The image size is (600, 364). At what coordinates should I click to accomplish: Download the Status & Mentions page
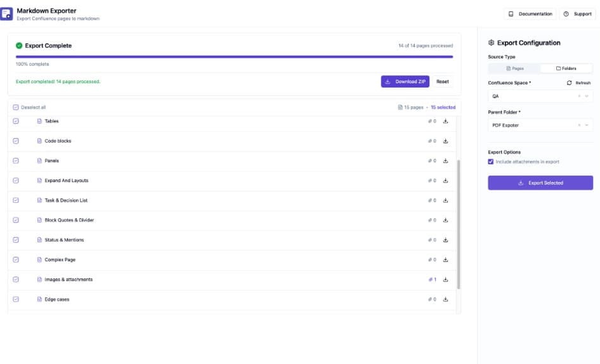(x=445, y=240)
